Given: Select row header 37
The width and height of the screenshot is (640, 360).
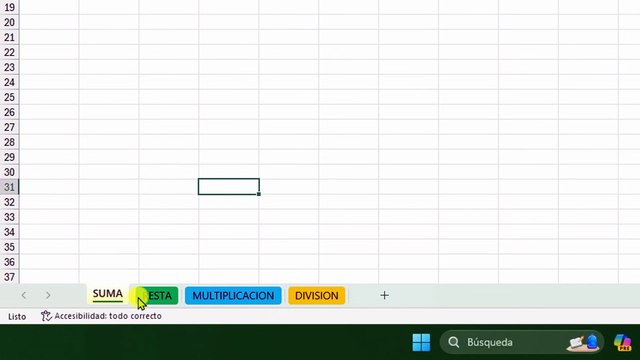Looking at the screenshot, I should (9, 277).
